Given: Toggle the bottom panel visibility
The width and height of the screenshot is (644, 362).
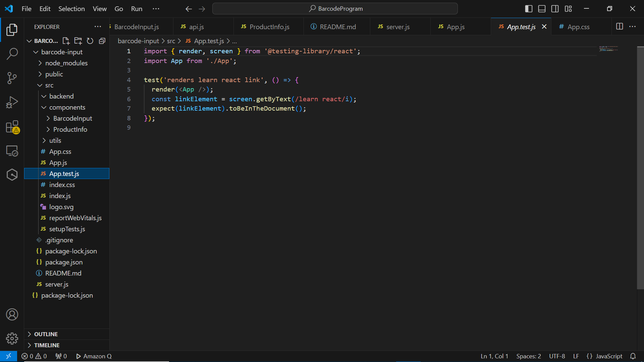Looking at the screenshot, I should coord(542,9).
